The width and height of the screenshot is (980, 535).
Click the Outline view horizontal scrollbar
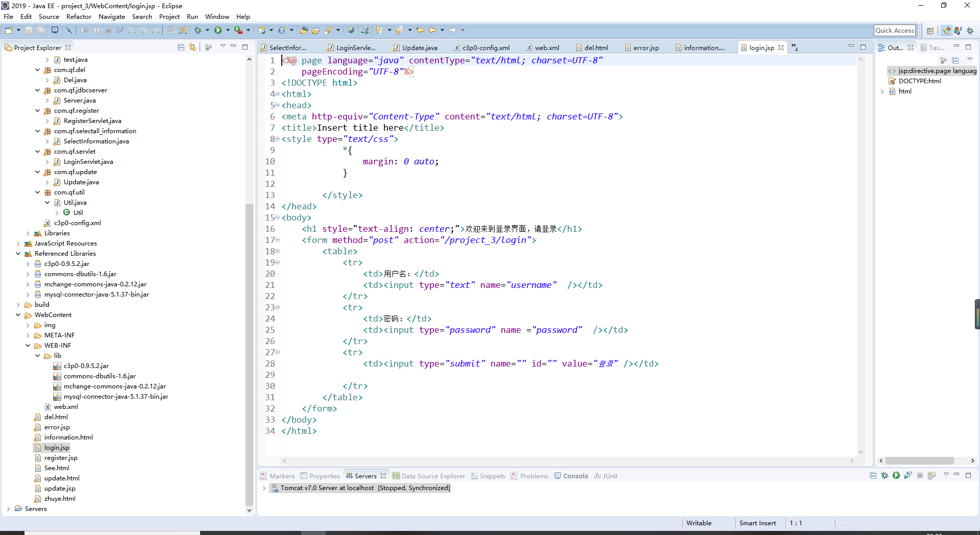(919, 460)
